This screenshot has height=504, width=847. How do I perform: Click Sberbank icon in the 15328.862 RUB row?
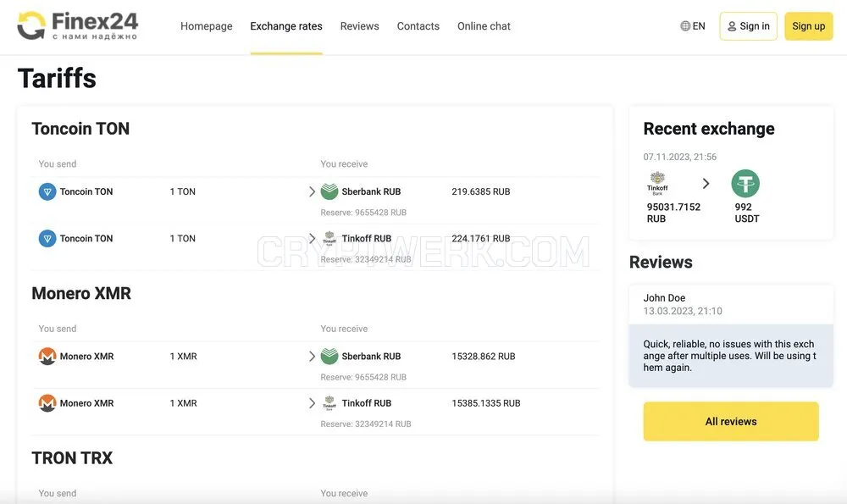pyautogui.click(x=329, y=356)
